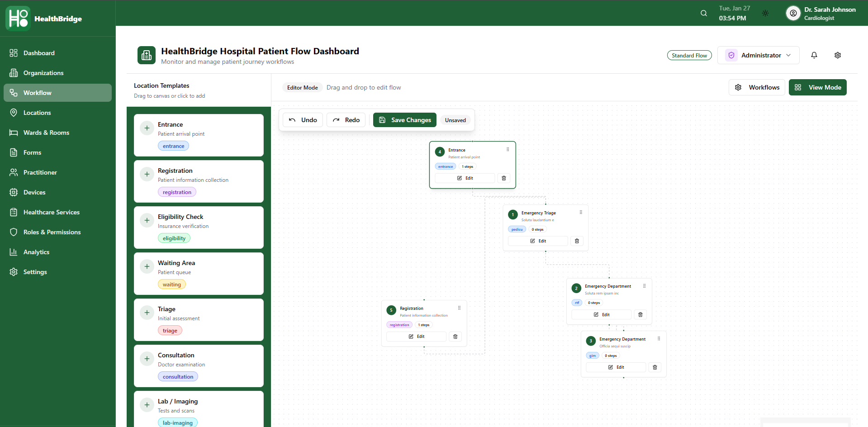Screen dimensions: 868x427
Task: Click the registration tag in templates list
Action: [177, 192]
